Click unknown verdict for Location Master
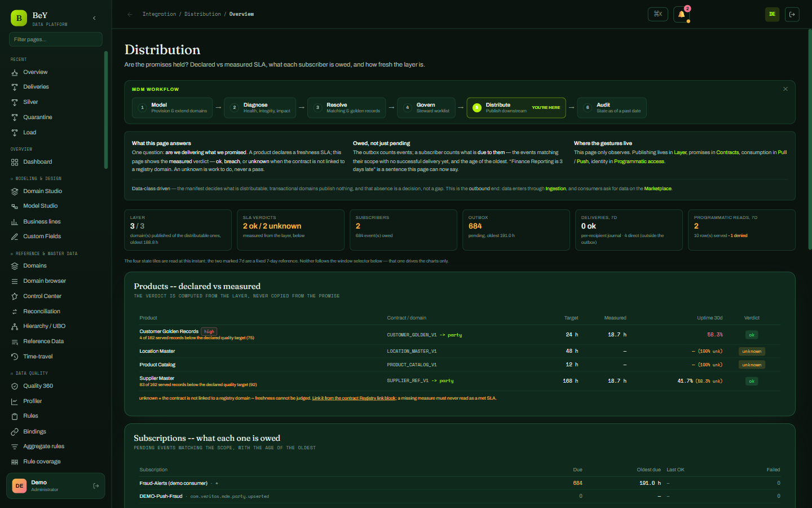812x508 pixels. tap(752, 351)
